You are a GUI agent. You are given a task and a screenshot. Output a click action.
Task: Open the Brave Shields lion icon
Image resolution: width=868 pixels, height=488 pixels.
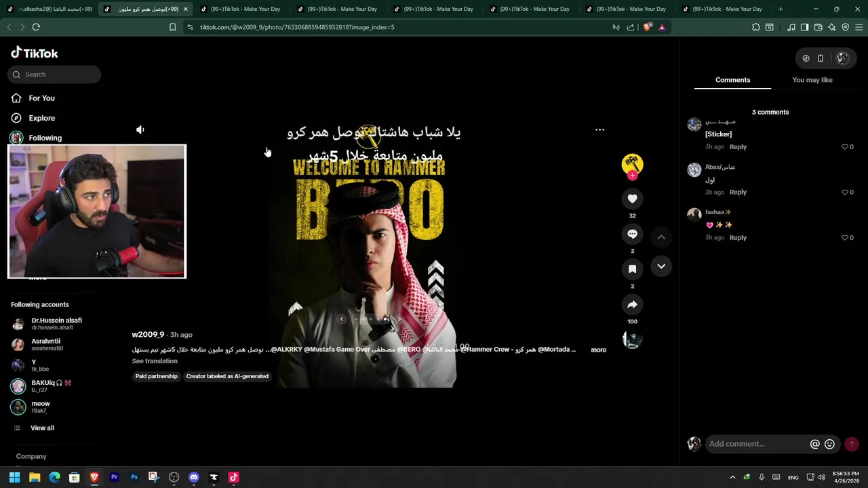click(x=648, y=27)
